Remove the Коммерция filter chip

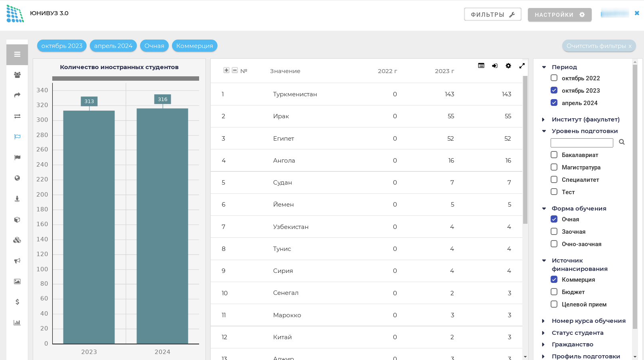pyautogui.click(x=195, y=46)
